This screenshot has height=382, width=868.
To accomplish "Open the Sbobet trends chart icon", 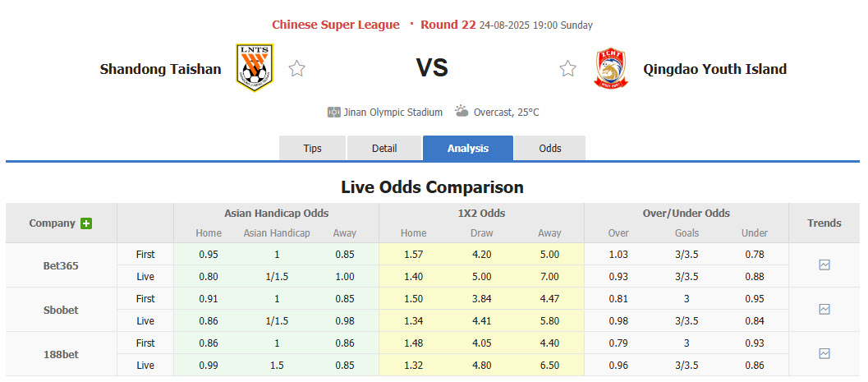I will pos(824,310).
